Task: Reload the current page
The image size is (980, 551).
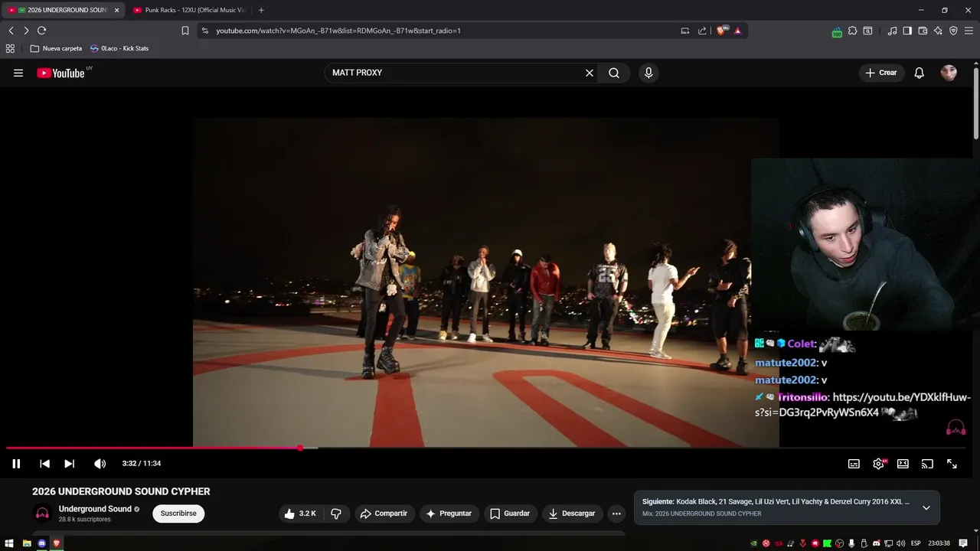Action: 42,31
